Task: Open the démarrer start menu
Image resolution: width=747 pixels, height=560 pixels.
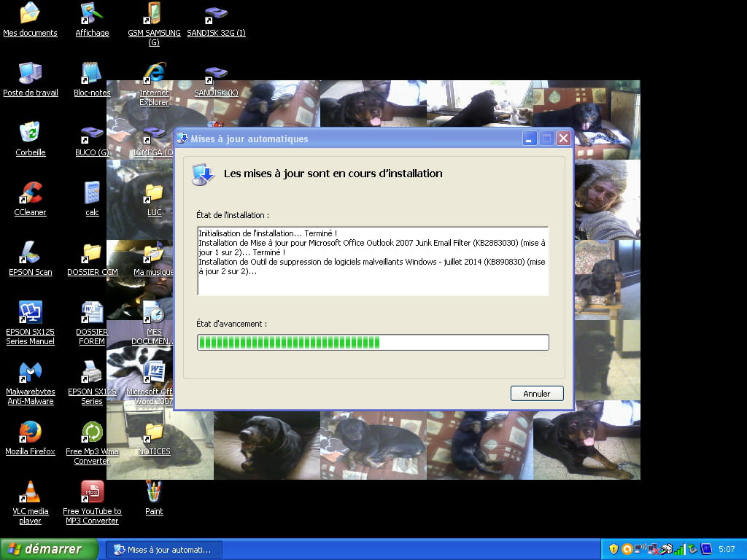Action: (x=49, y=549)
